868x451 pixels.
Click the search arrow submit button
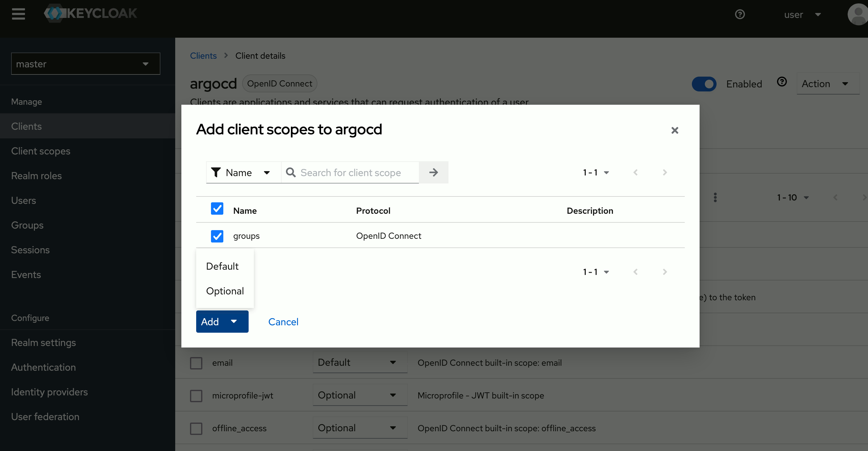point(433,172)
